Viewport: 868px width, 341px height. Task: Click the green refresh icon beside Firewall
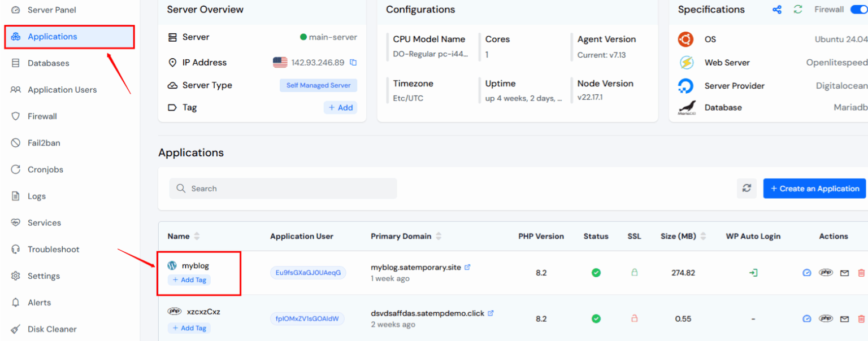(x=797, y=10)
